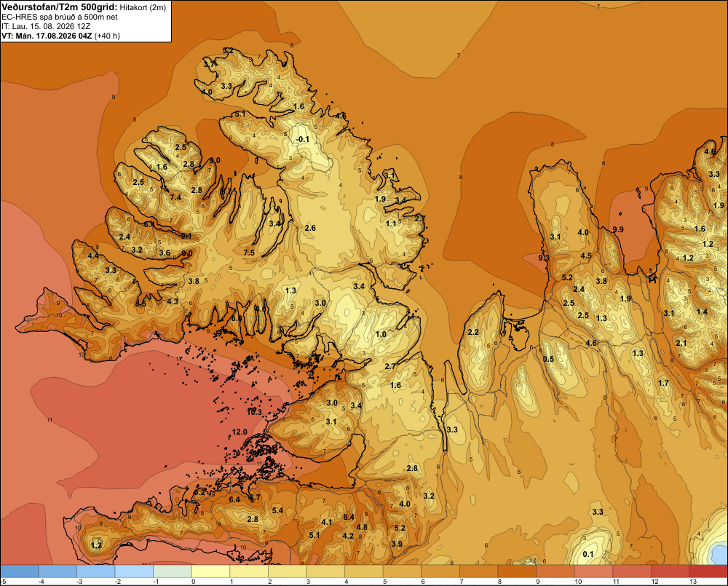728x586 pixels.
Task: Select the 6.7 temperature reading
Action: (254, 497)
